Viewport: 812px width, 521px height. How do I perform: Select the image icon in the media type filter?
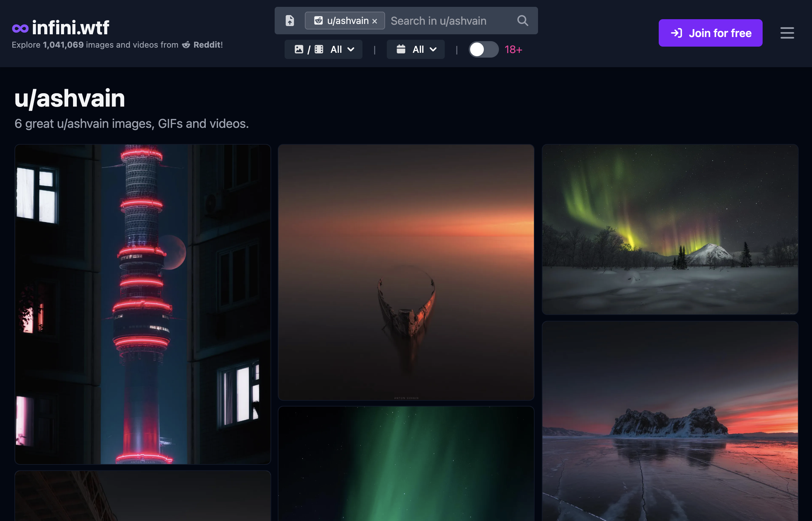300,49
